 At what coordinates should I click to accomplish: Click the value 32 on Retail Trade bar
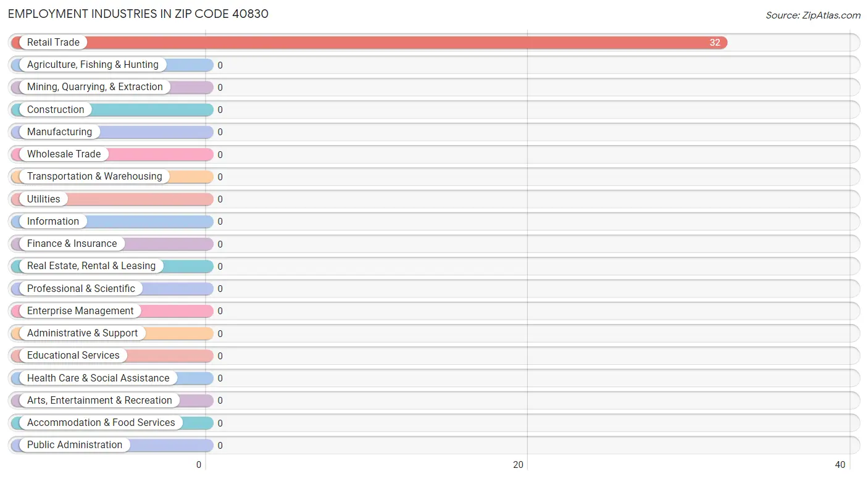click(715, 43)
